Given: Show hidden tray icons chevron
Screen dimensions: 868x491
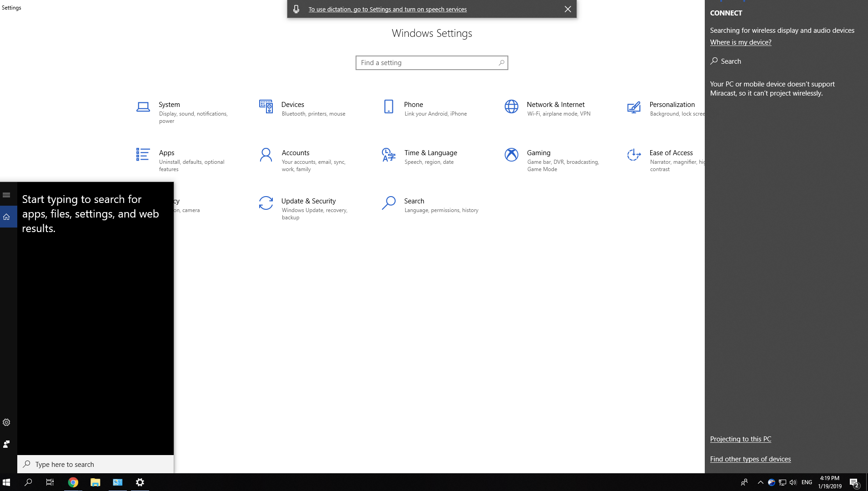Looking at the screenshot, I should (761, 482).
